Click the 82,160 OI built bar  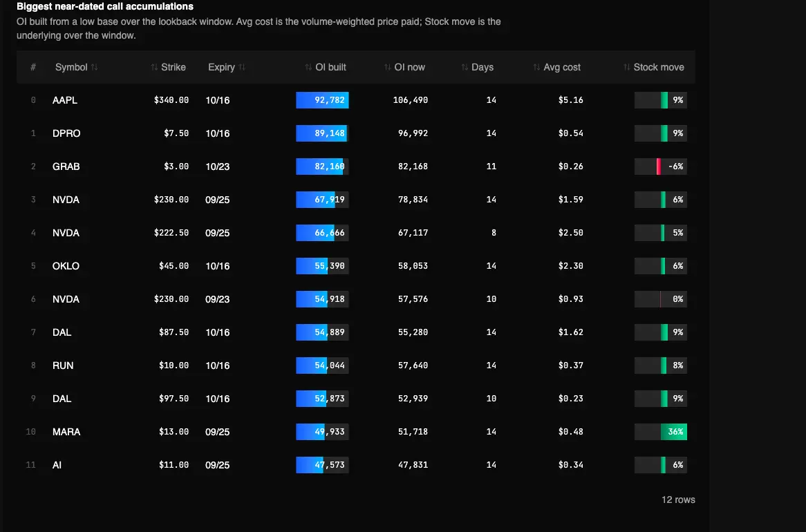[322, 167]
